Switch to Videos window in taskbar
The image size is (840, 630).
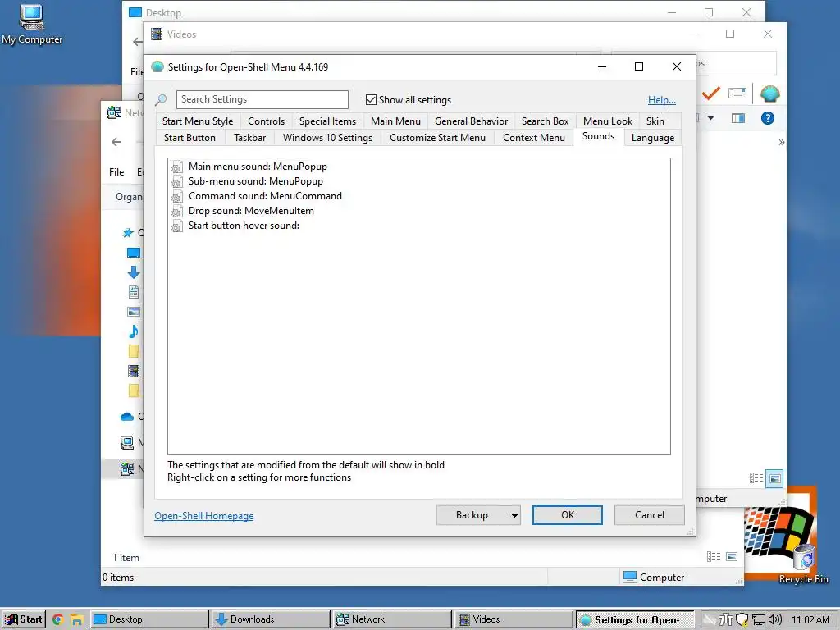coord(514,619)
